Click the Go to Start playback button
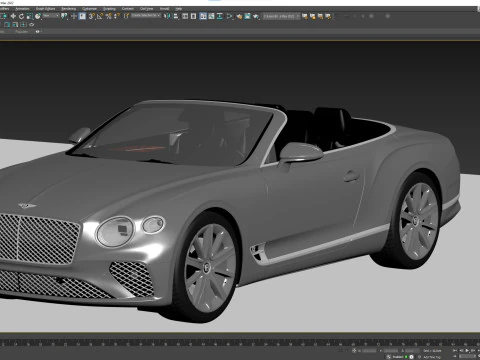This screenshot has width=480, height=360. pyautogui.click(x=455, y=350)
